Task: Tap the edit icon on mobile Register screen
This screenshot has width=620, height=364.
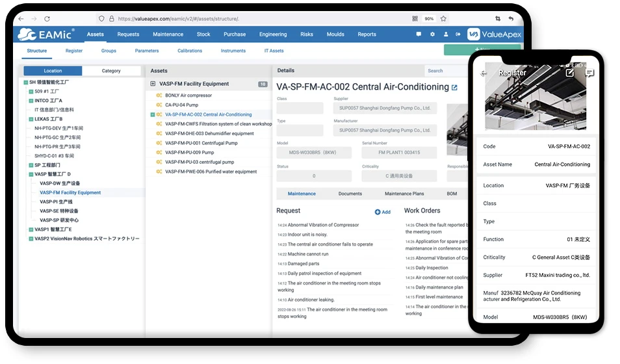Action: pyautogui.click(x=569, y=73)
